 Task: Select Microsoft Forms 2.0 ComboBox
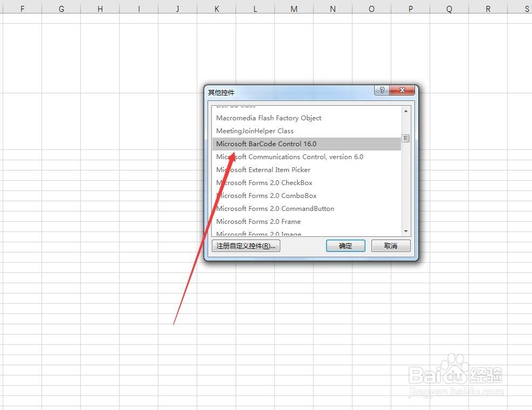(x=306, y=195)
